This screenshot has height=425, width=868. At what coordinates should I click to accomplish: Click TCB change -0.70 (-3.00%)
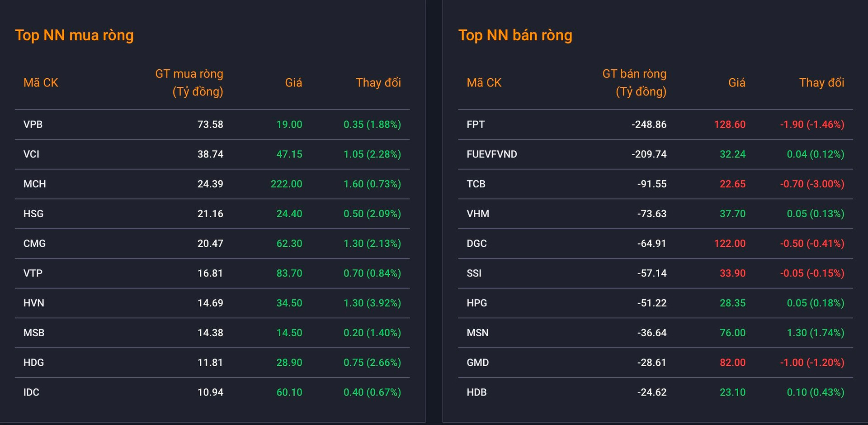tap(812, 184)
